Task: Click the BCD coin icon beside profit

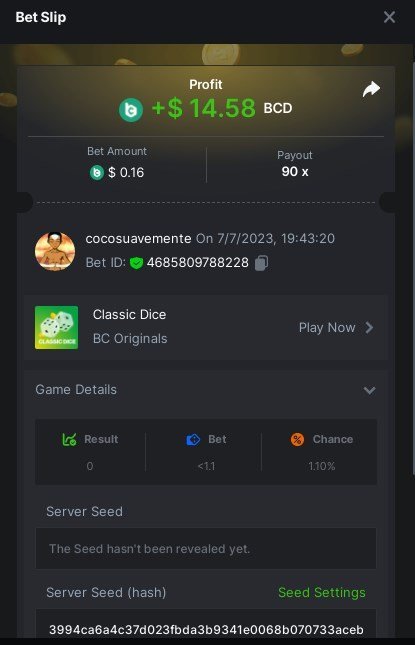Action: pyautogui.click(x=131, y=110)
